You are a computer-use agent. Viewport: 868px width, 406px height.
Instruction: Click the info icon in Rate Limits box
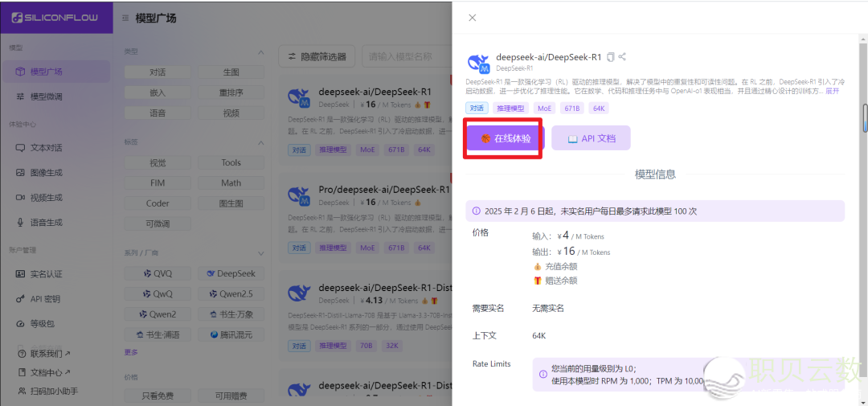click(543, 374)
